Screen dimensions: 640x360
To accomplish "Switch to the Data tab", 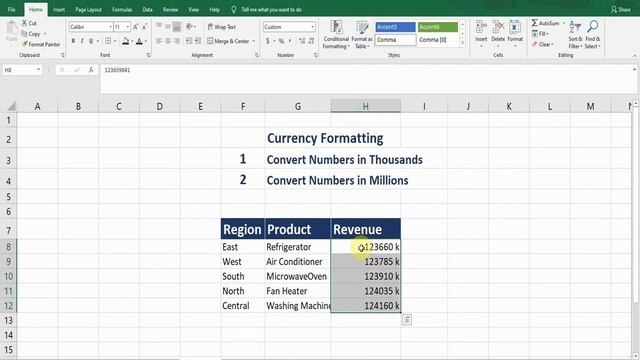I will (x=147, y=9).
